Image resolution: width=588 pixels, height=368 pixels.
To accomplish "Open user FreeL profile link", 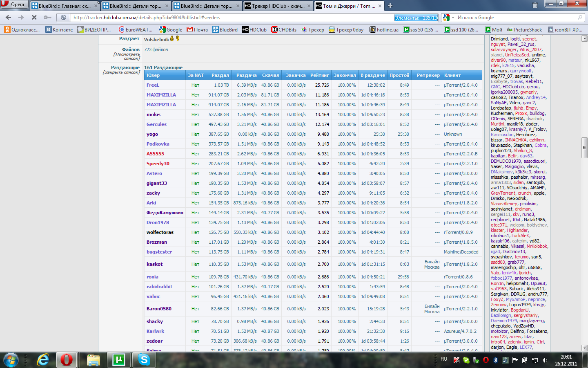I will tap(153, 85).
